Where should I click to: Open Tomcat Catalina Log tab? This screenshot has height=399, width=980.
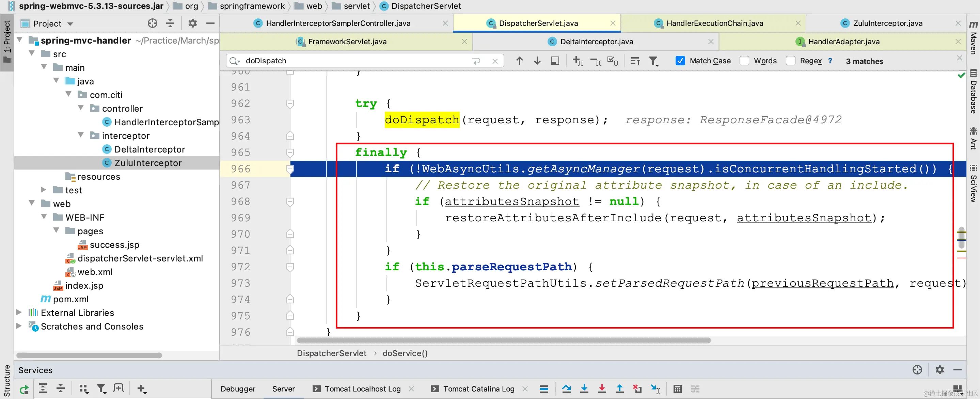(x=478, y=389)
